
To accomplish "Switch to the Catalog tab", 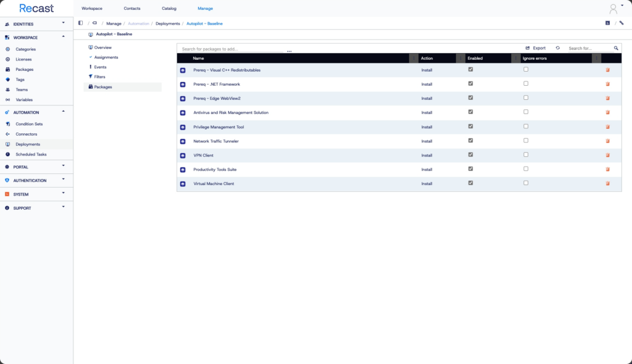I will tap(168, 9).
